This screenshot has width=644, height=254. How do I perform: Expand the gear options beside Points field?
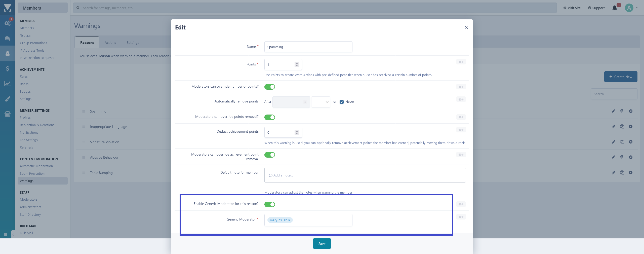pos(461,62)
